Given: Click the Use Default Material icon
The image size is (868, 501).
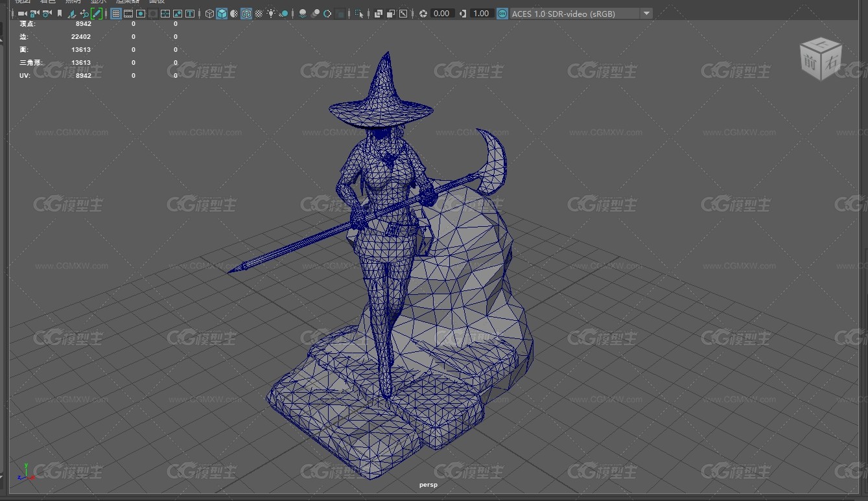Looking at the screenshot, I should pos(234,13).
